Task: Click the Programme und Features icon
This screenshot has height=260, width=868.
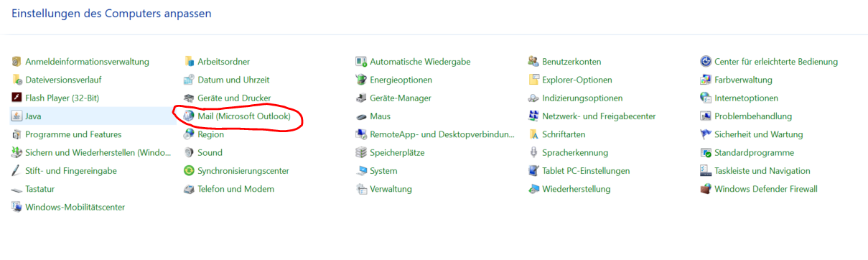Action: coord(17,134)
